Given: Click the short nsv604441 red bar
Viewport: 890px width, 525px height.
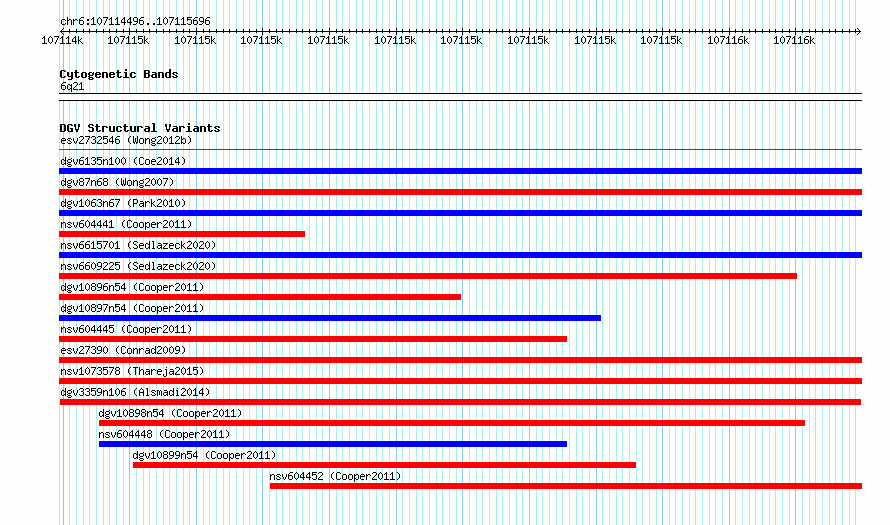Looking at the screenshot, I should click(182, 234).
